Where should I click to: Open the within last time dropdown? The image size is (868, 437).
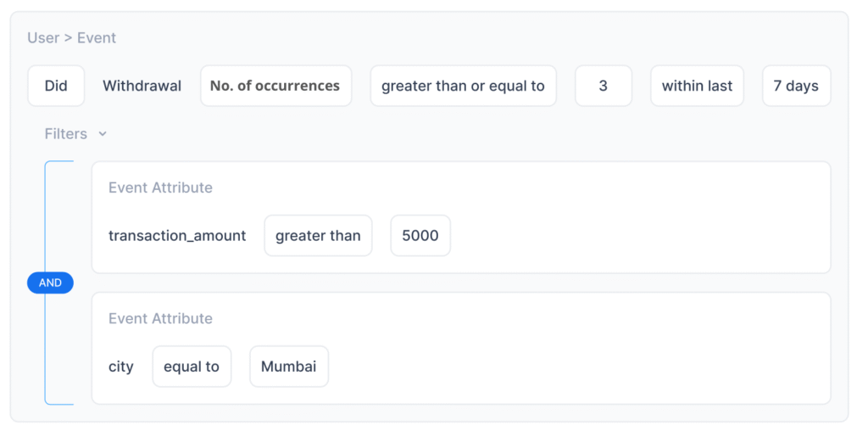point(697,86)
